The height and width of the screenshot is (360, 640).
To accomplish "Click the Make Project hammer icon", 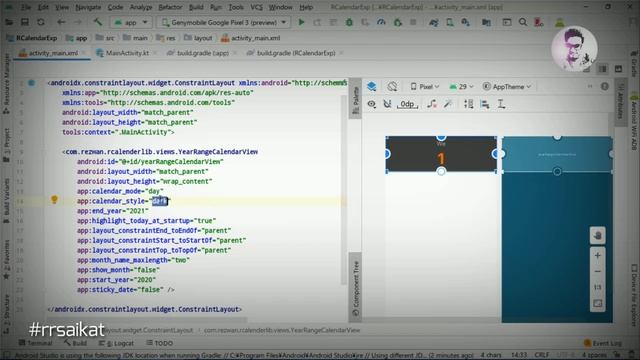I will 98,22.
